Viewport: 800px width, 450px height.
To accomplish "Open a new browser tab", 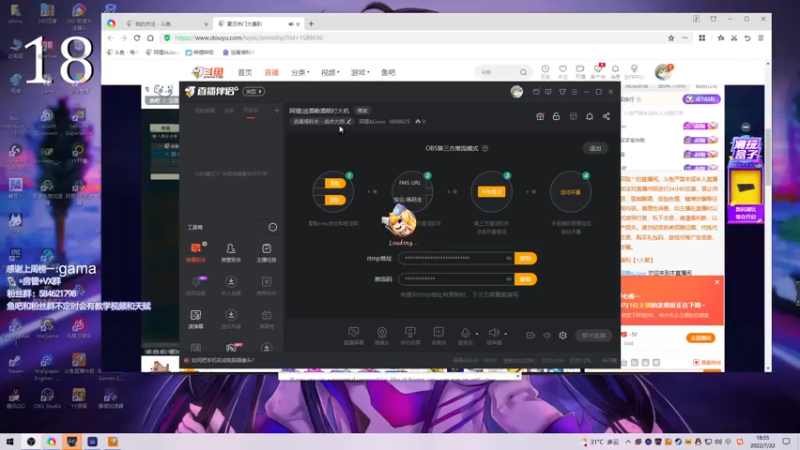I will coord(311,23).
